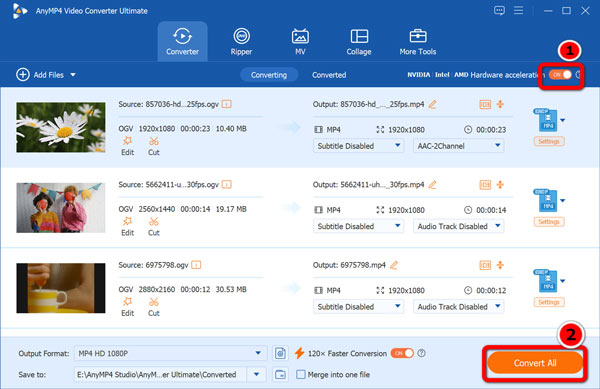Open the MV tab
This screenshot has height=389, width=600.
click(300, 42)
